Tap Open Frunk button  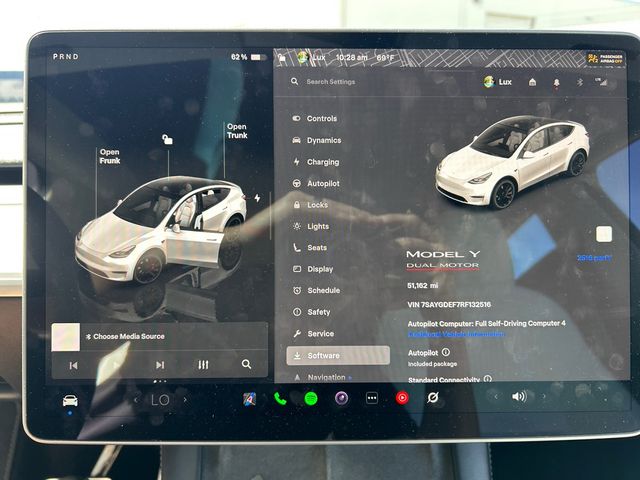110,156
